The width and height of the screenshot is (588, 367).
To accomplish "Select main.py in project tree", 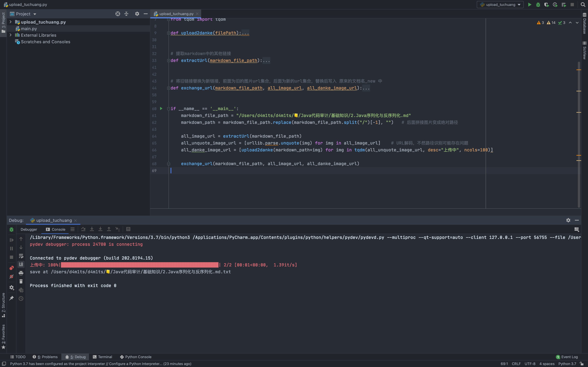I will coord(29,29).
